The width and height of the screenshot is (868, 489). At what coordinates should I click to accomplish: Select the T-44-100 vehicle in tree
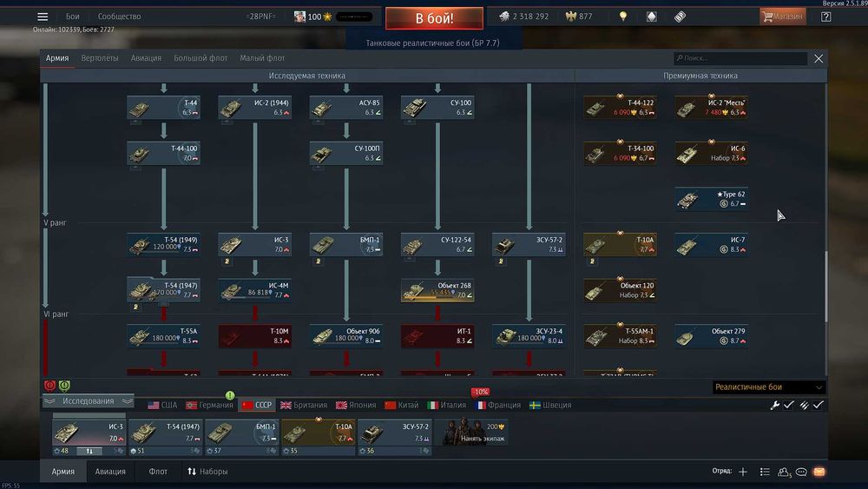[x=163, y=153]
